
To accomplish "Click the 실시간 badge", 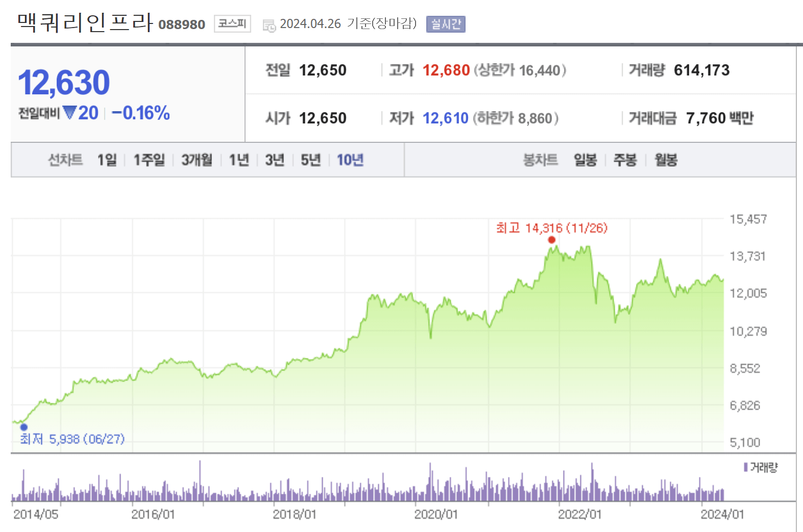I will pos(446,24).
